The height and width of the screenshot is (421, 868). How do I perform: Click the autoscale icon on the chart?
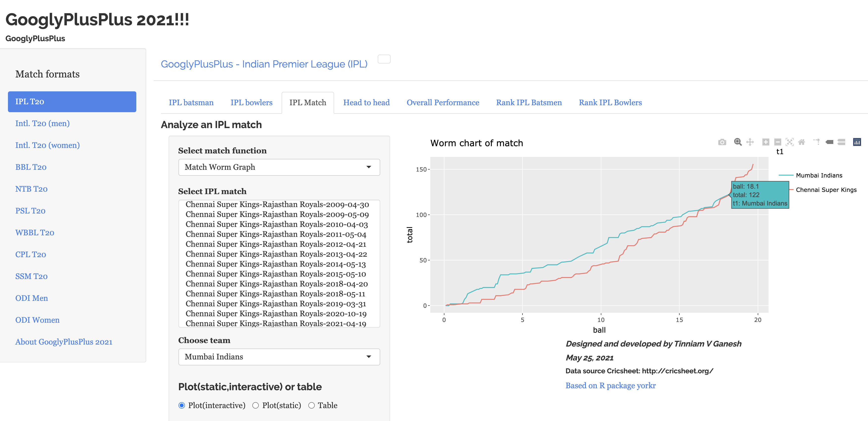pyautogui.click(x=789, y=142)
